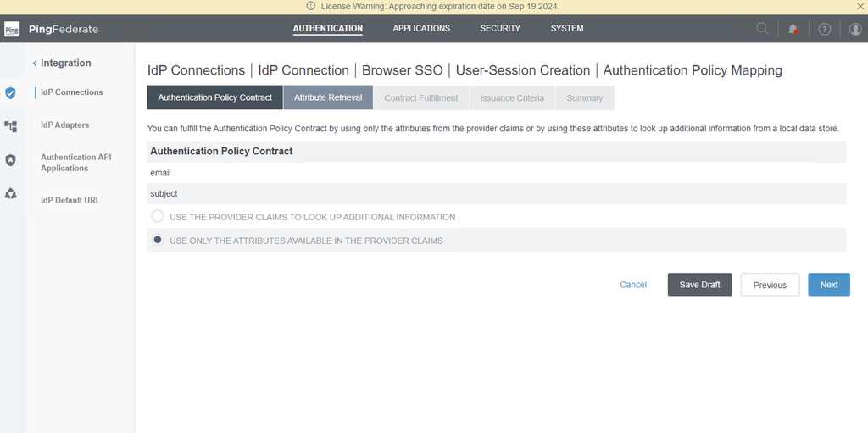Screen dimensions: 868x433
Task: Select provider claims look up additional information
Action: [158, 217]
